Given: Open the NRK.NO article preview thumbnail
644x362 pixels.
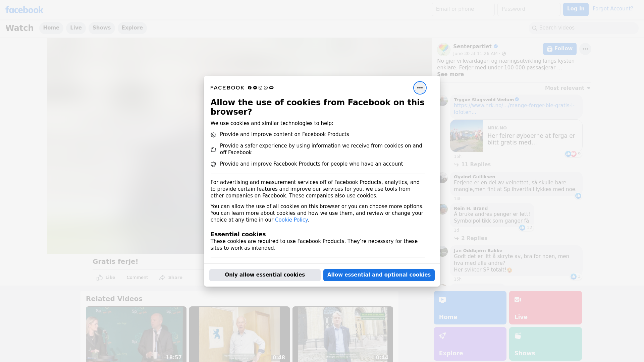Looking at the screenshot, I should (x=466, y=136).
